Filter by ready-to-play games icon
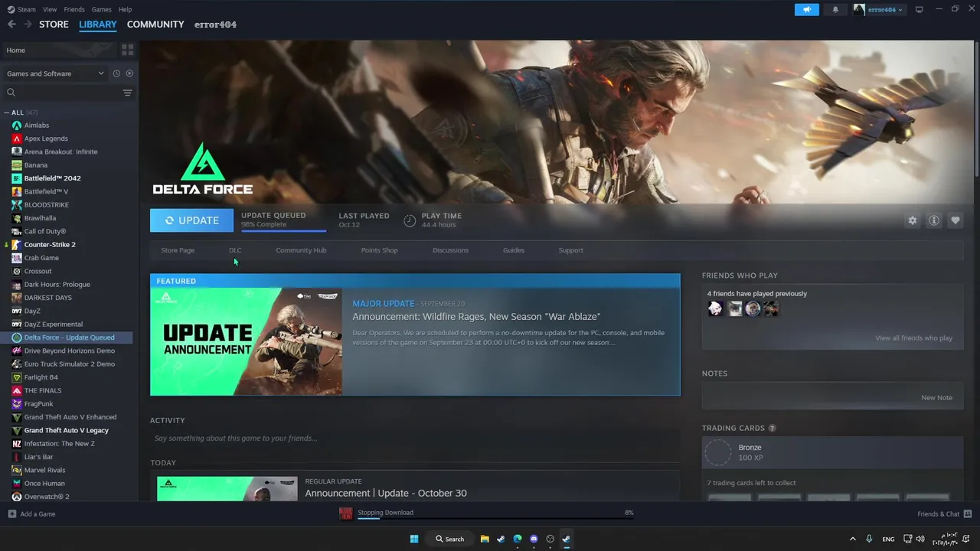Screen dimensions: 980x551 (129, 73)
